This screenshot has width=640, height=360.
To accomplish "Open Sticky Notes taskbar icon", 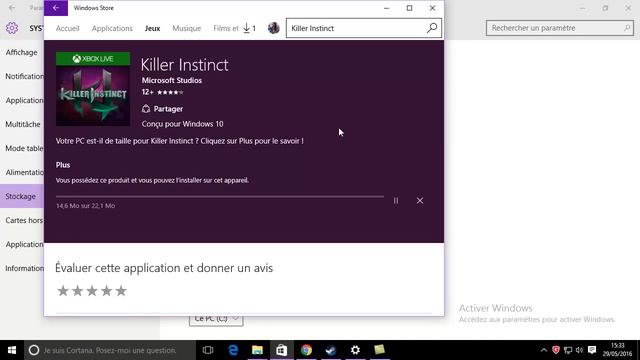I will 380,350.
